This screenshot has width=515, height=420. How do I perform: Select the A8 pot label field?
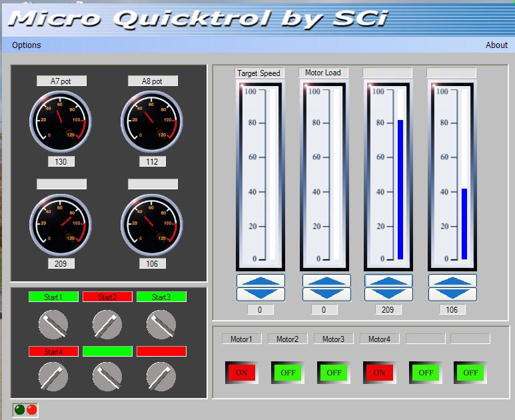pos(153,81)
